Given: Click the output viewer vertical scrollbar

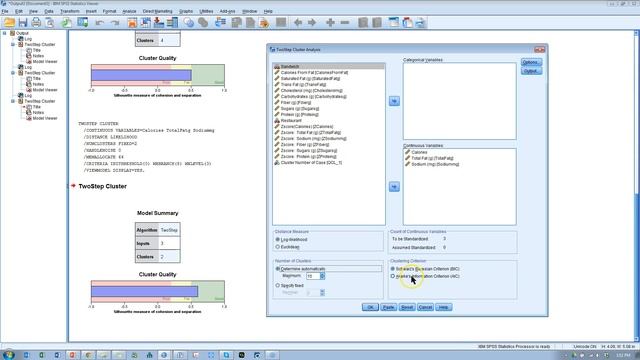Looking at the screenshot, I should pyautogui.click(x=637, y=186).
